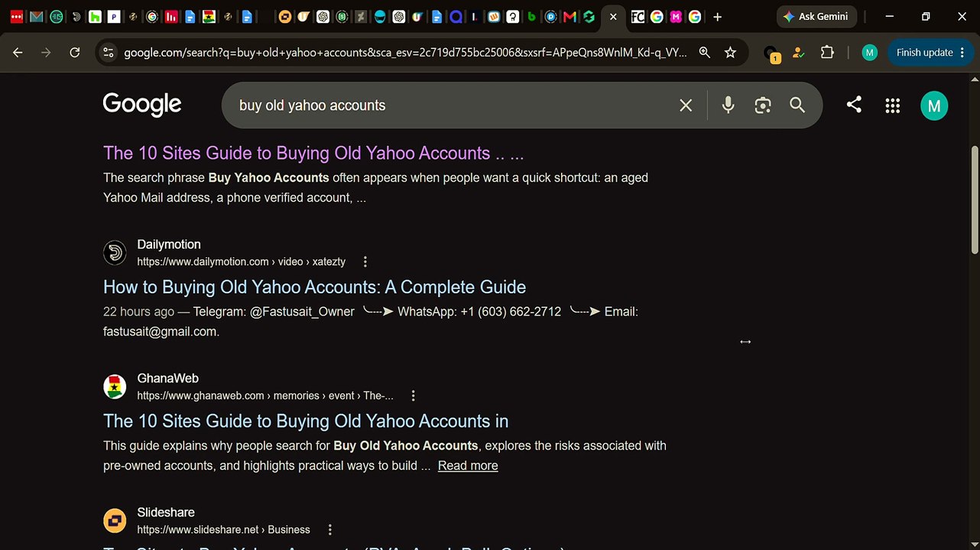Image resolution: width=980 pixels, height=550 pixels.
Task: Switch to the green h tab
Action: (95, 17)
